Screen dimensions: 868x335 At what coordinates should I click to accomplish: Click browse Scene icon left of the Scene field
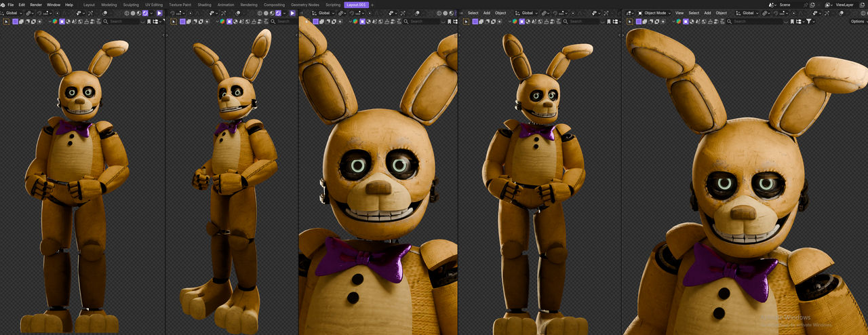(772, 5)
